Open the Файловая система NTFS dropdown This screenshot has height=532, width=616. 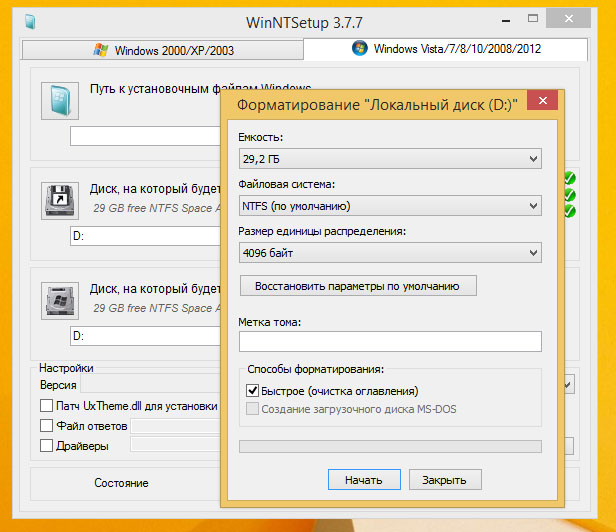390,205
